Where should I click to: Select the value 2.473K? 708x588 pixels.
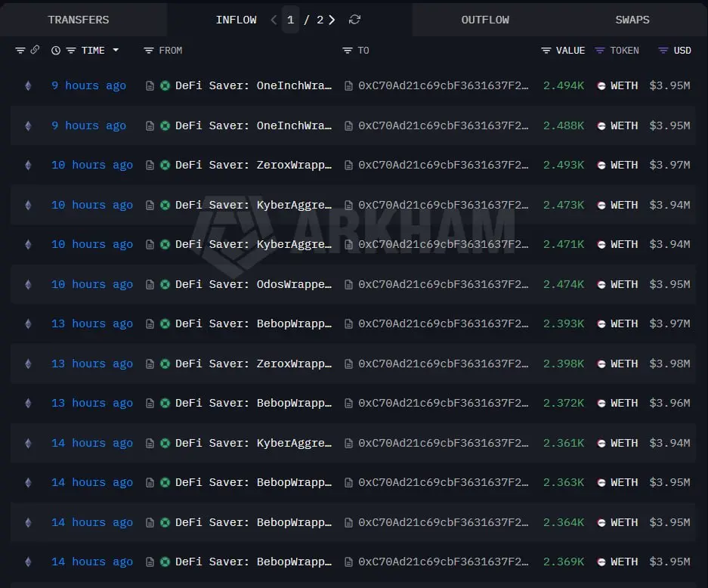click(563, 205)
